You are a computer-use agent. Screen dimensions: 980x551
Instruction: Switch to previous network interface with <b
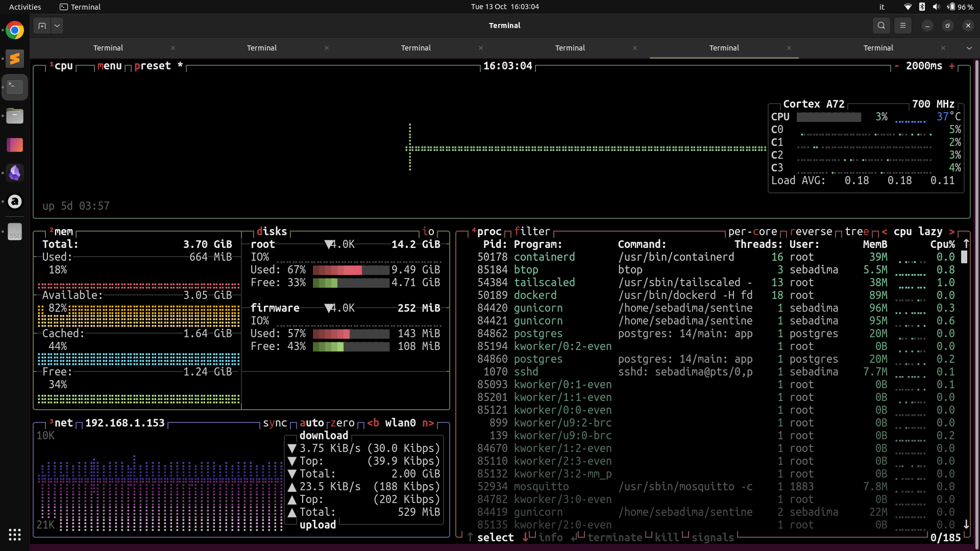tap(373, 423)
